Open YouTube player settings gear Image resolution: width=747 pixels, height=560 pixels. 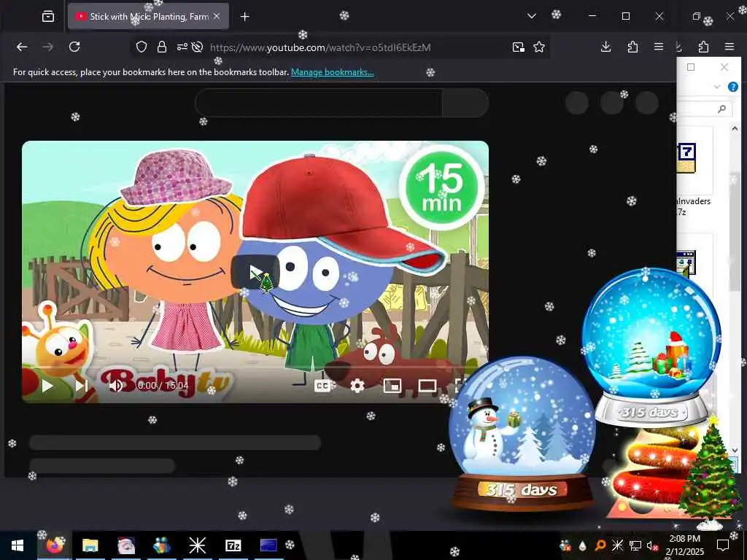(357, 386)
